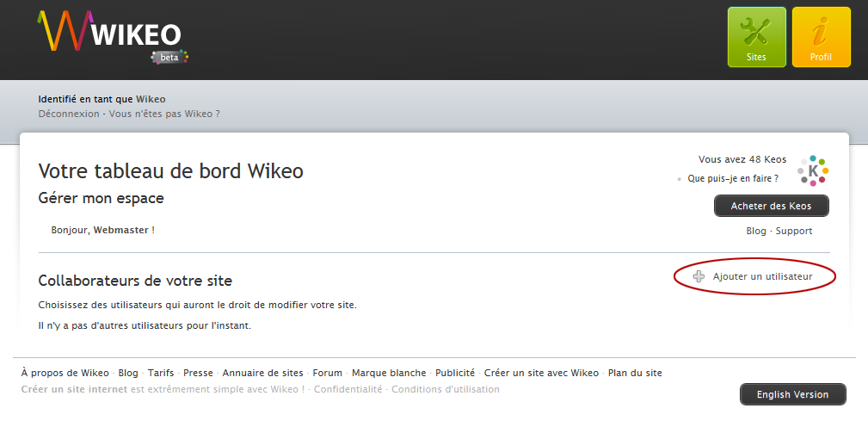Screen dimensions: 868x433
Task: Click the Ajouter un utilisateur link
Action: tap(762, 276)
